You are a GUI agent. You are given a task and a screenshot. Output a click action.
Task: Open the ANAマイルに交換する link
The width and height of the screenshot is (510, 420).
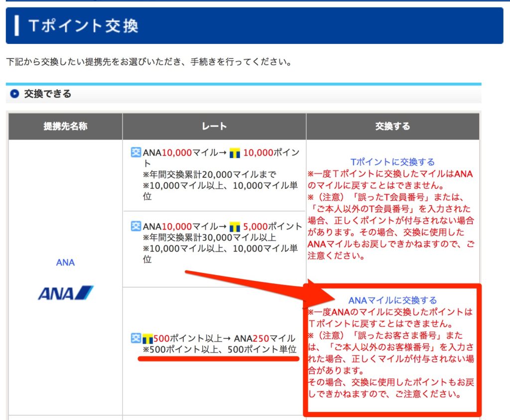tap(392, 300)
